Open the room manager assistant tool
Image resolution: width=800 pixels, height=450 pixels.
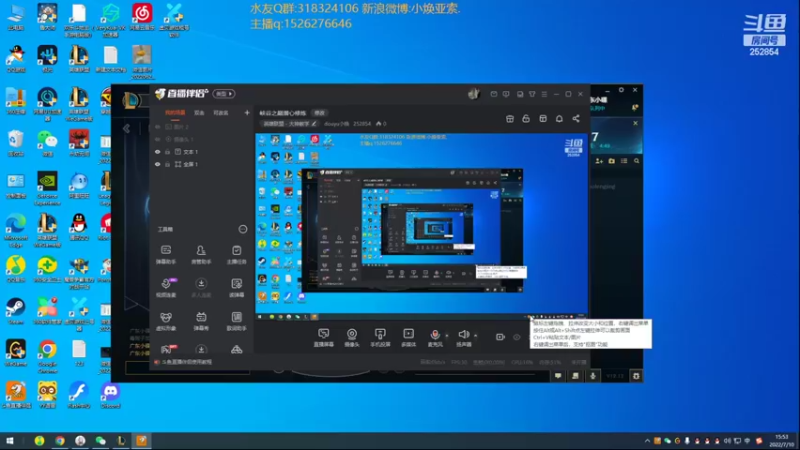pyautogui.click(x=201, y=255)
